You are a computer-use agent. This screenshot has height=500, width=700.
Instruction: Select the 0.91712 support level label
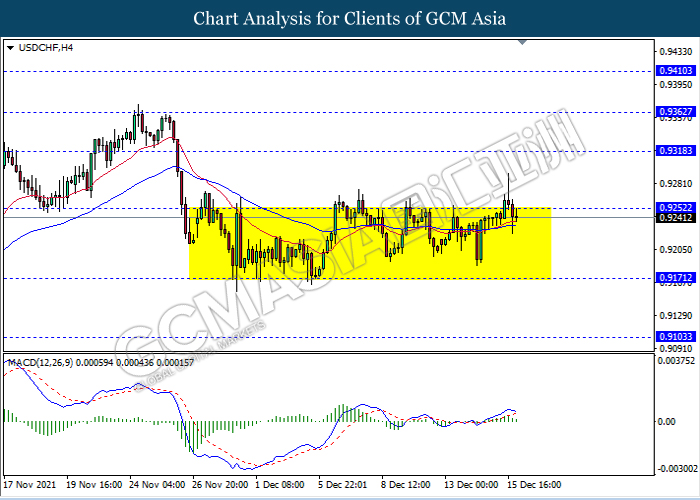pos(676,278)
